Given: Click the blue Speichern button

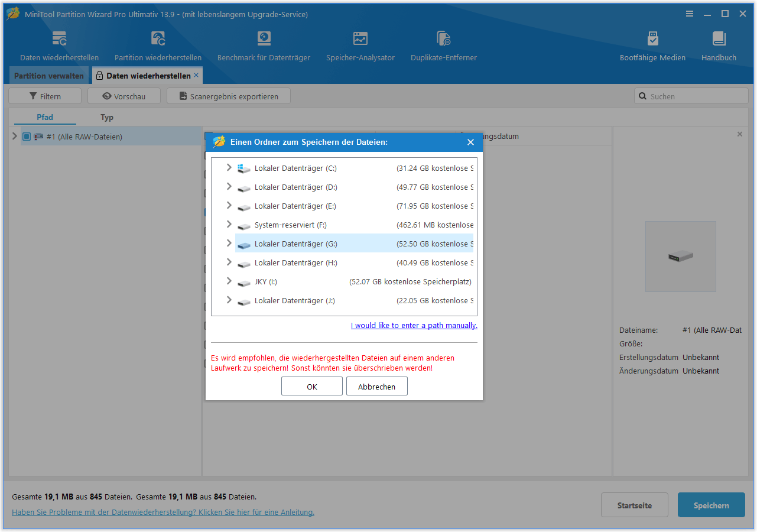Looking at the screenshot, I should click(711, 505).
